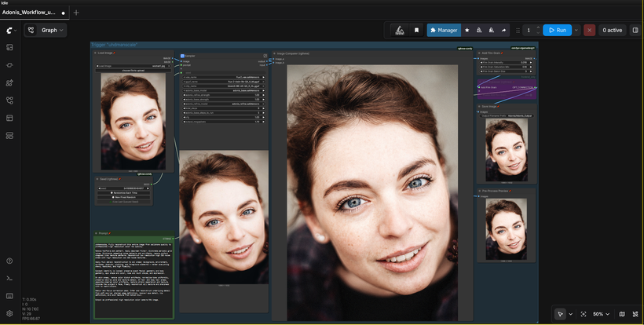The image size is (644, 325).
Task: Decrease the batch count stepper
Action: [538, 33]
